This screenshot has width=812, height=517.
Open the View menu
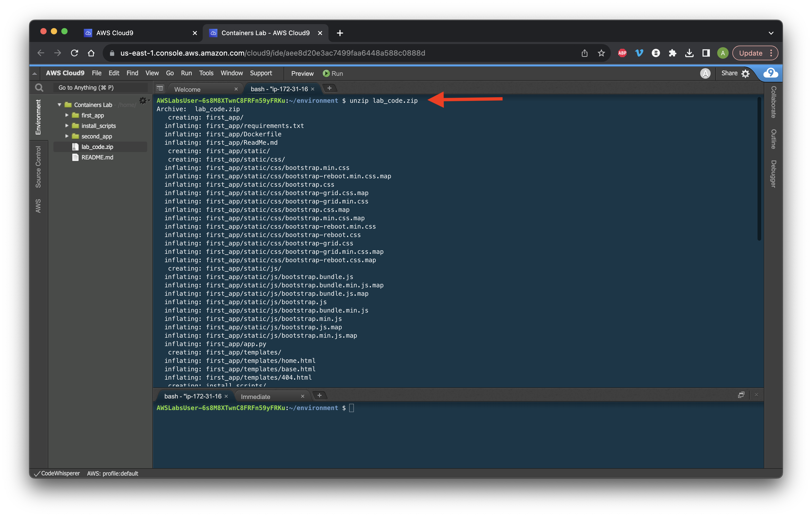[152, 73]
